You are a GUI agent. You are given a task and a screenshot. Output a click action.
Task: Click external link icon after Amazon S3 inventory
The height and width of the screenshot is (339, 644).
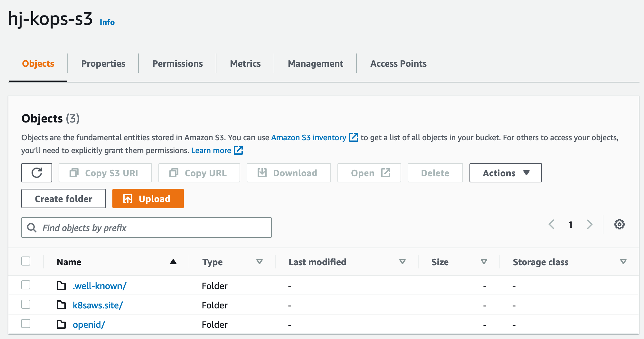coord(353,137)
